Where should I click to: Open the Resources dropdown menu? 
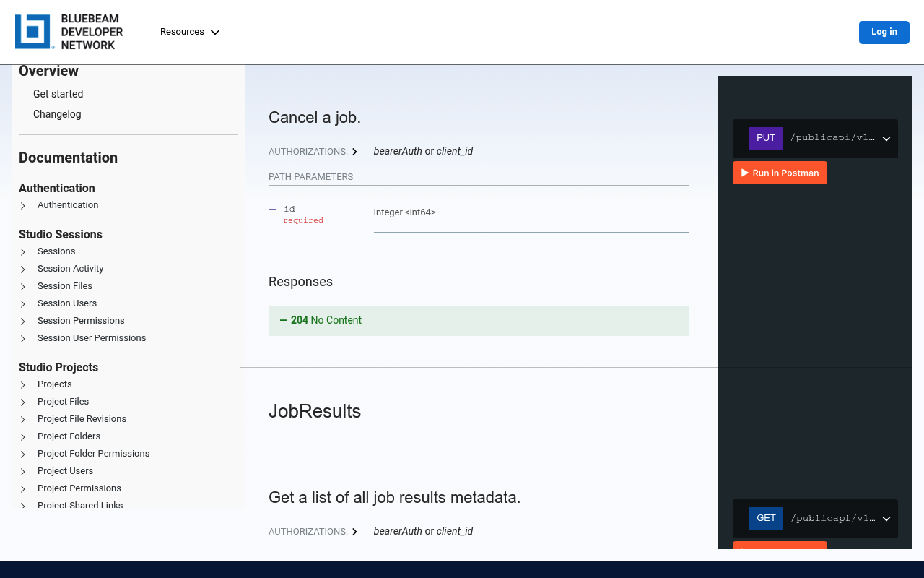[190, 32]
